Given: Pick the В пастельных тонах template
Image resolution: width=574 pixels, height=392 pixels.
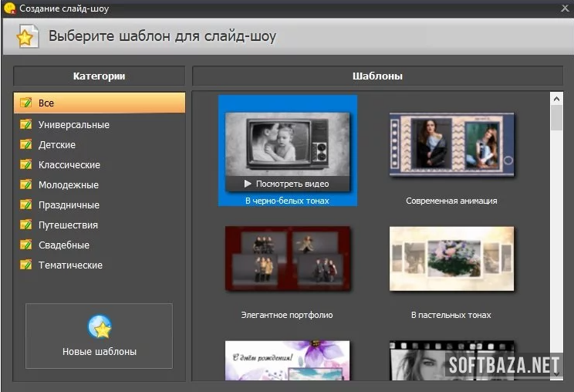Looking at the screenshot, I should (451, 259).
